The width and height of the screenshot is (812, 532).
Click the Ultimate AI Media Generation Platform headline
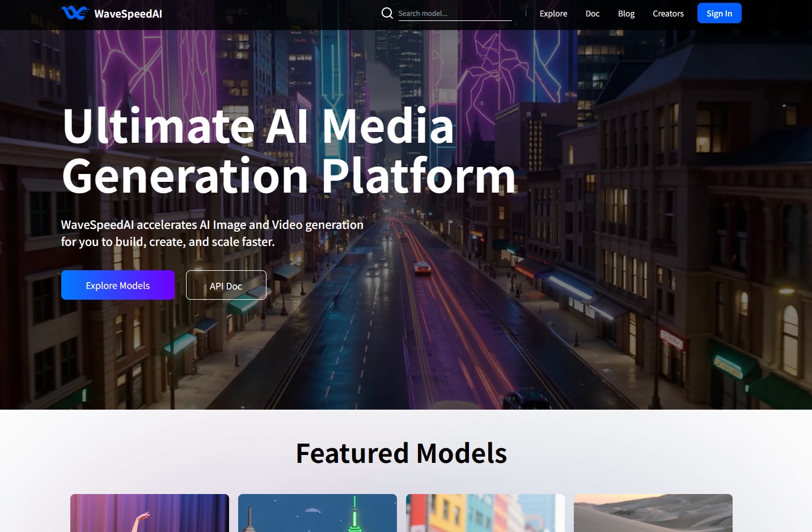tap(289, 151)
